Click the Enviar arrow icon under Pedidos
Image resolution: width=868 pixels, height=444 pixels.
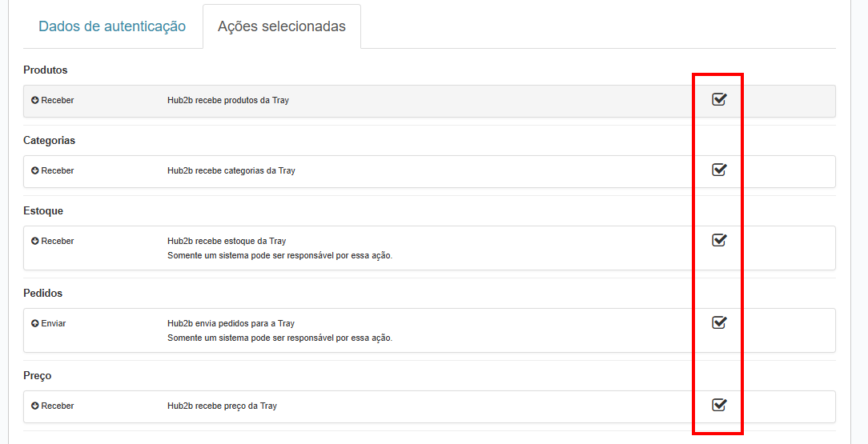pyautogui.click(x=35, y=323)
